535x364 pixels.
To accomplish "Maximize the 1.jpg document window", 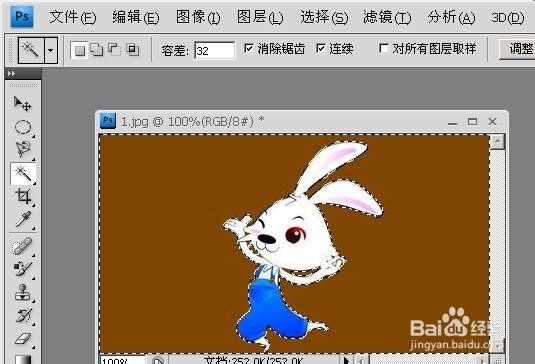I will pos(472,121).
